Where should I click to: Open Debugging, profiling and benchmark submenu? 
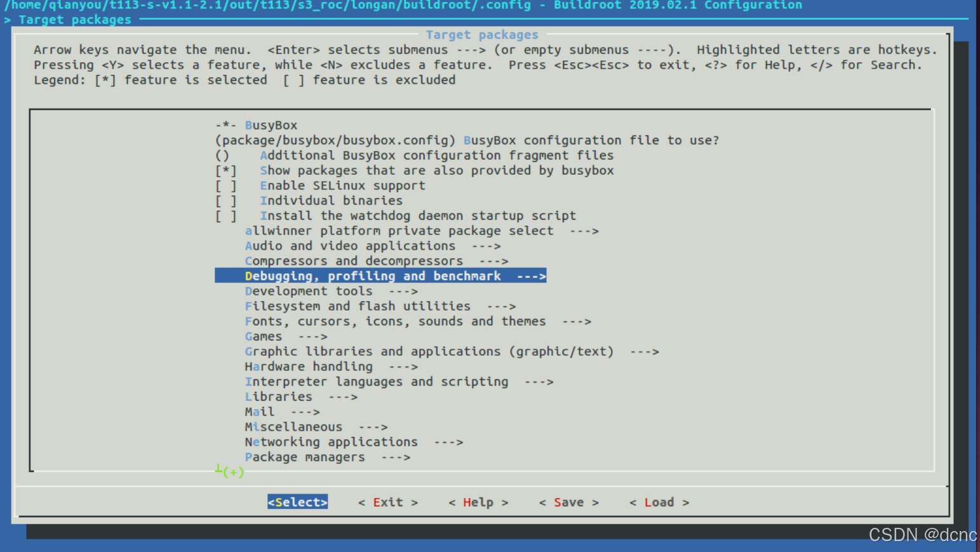(x=380, y=276)
